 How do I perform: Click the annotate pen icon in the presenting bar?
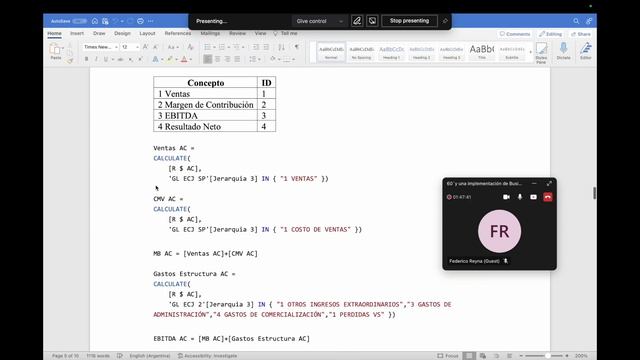[x=357, y=21]
